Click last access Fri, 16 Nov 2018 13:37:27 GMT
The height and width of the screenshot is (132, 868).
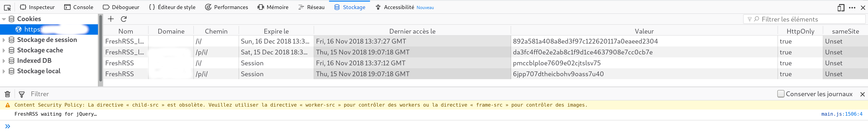point(412,41)
